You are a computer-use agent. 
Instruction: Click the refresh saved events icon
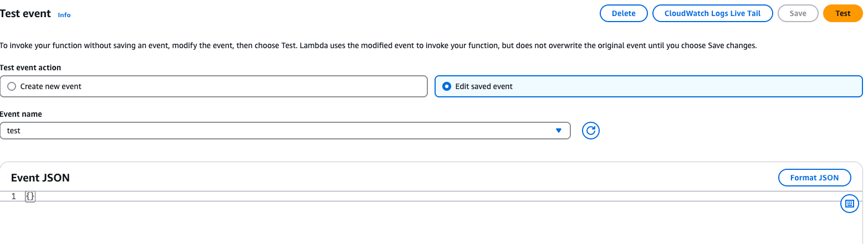tap(591, 131)
